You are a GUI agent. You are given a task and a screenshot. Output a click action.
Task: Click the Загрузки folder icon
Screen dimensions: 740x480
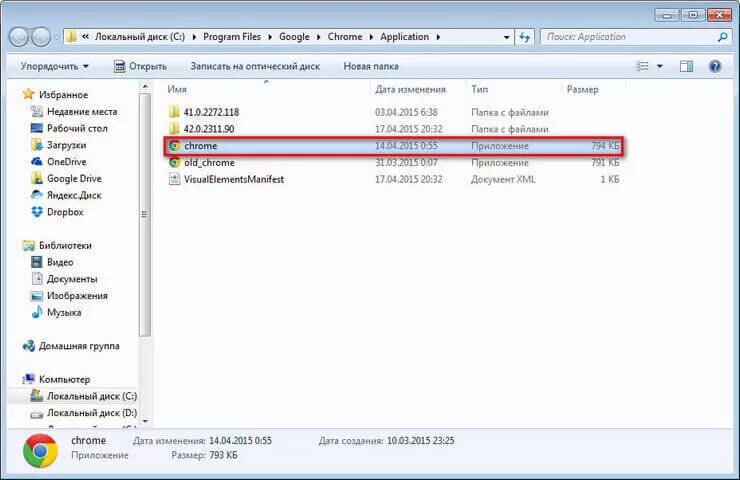coord(37,144)
